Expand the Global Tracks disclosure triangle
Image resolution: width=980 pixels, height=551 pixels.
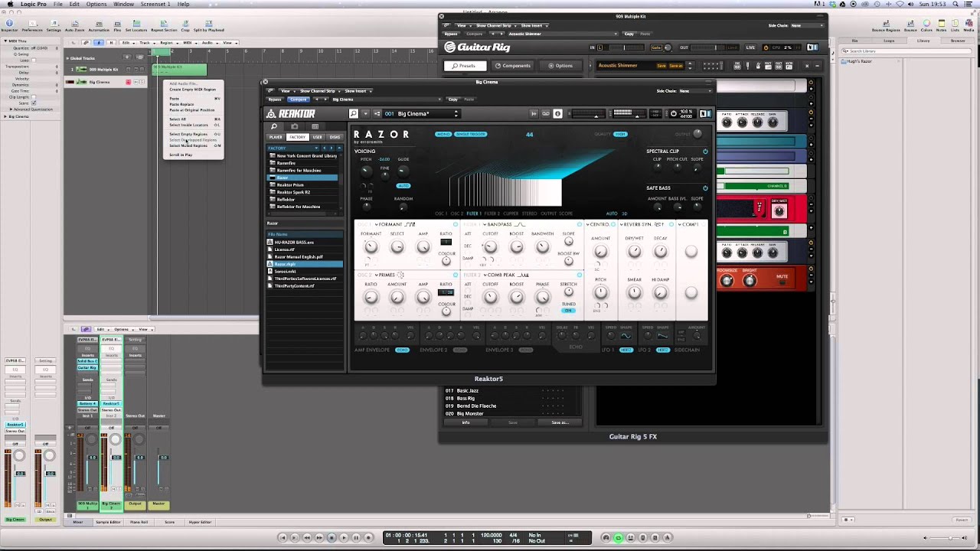[x=67, y=58]
